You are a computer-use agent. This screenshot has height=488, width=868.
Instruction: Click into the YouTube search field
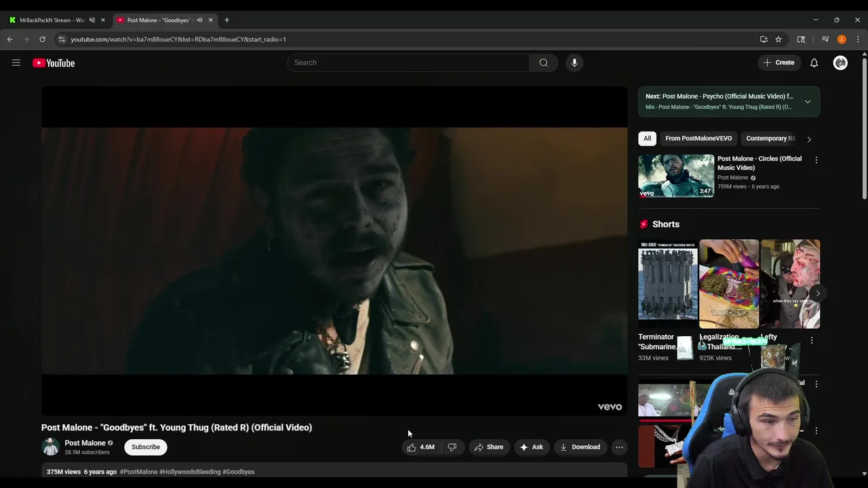[408, 62]
